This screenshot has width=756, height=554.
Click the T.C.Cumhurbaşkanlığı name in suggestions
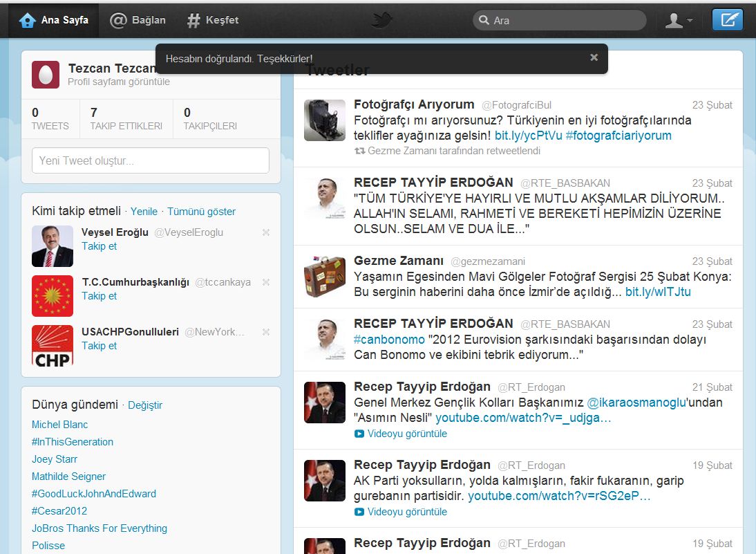pyautogui.click(x=135, y=281)
